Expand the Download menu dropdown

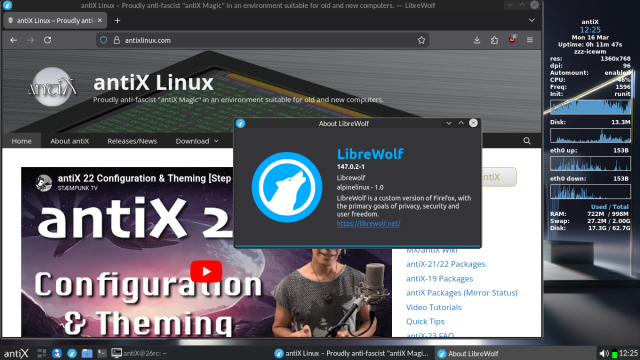click(197, 141)
